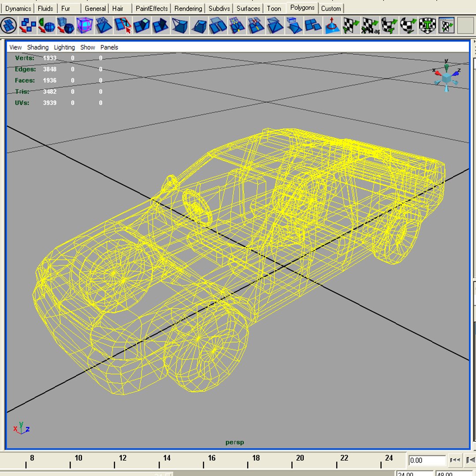The height and width of the screenshot is (476, 476).
Task: Click the Edges count 3848
Action: pyautogui.click(x=49, y=69)
